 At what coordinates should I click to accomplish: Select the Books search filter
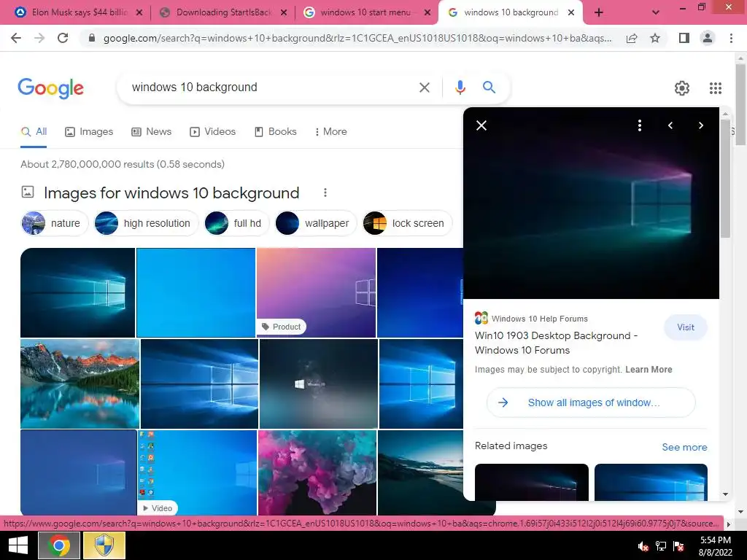click(x=275, y=131)
